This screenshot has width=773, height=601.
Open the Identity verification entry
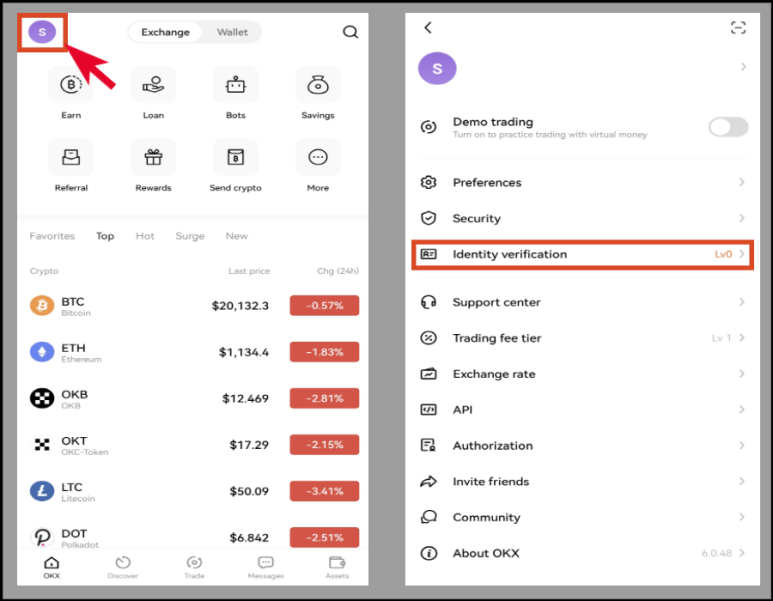[x=582, y=254]
